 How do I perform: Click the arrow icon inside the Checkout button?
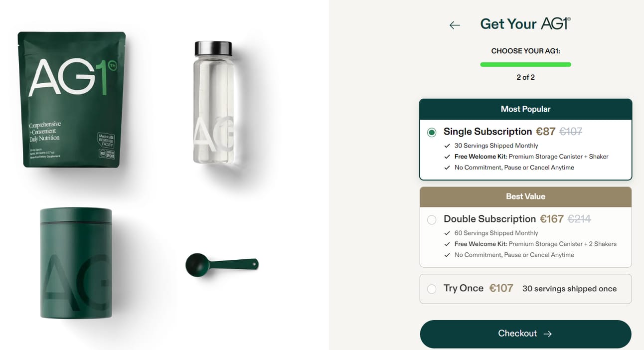click(547, 334)
